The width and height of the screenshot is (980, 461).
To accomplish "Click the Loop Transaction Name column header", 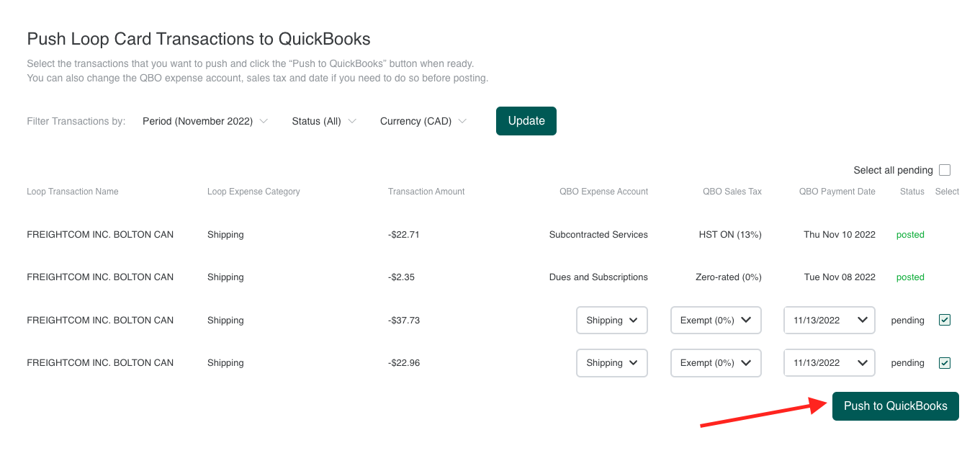I will pos(73,192).
